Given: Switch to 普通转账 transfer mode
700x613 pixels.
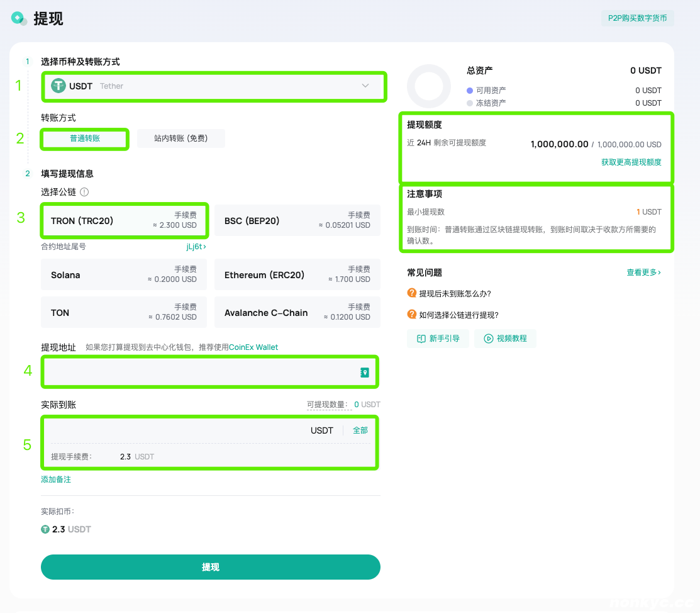Looking at the screenshot, I should 85,138.
